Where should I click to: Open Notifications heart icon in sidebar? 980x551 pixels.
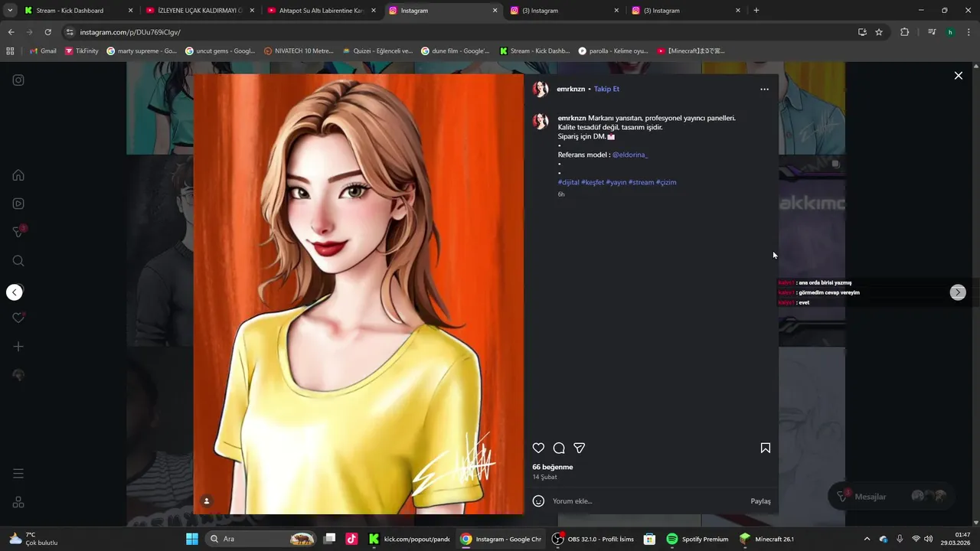[x=18, y=318]
